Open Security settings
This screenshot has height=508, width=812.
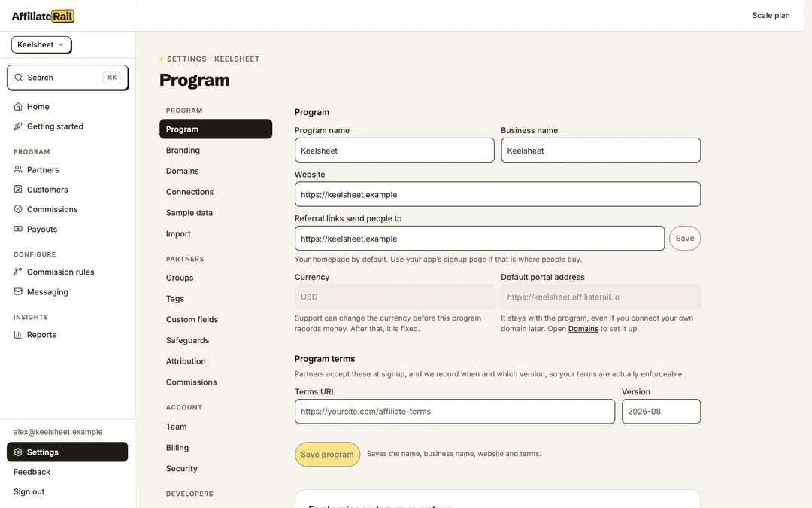pos(216,468)
